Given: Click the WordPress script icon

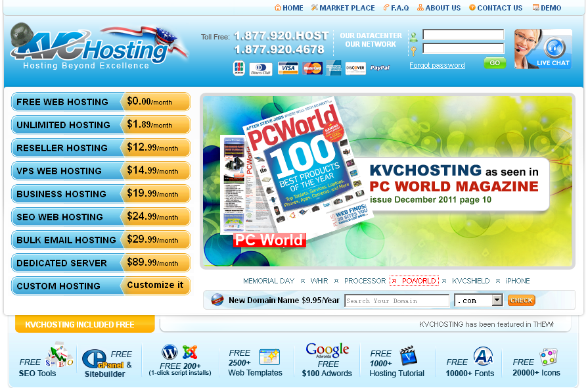Looking at the screenshot, I should click(170, 352).
